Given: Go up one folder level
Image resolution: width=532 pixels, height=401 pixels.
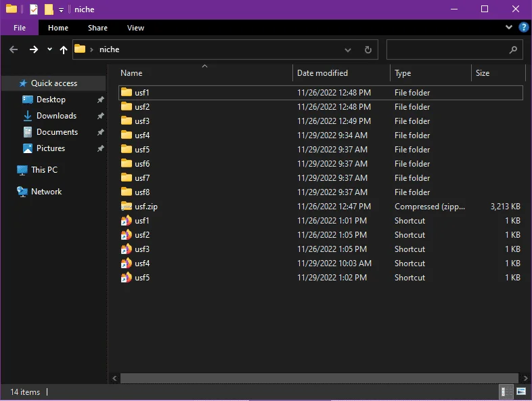Looking at the screenshot, I should click(64, 50).
